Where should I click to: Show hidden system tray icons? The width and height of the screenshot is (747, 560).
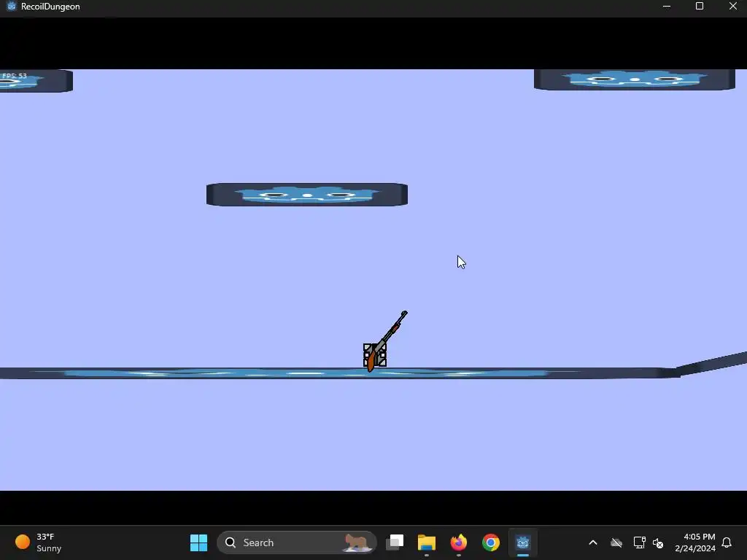pos(593,542)
